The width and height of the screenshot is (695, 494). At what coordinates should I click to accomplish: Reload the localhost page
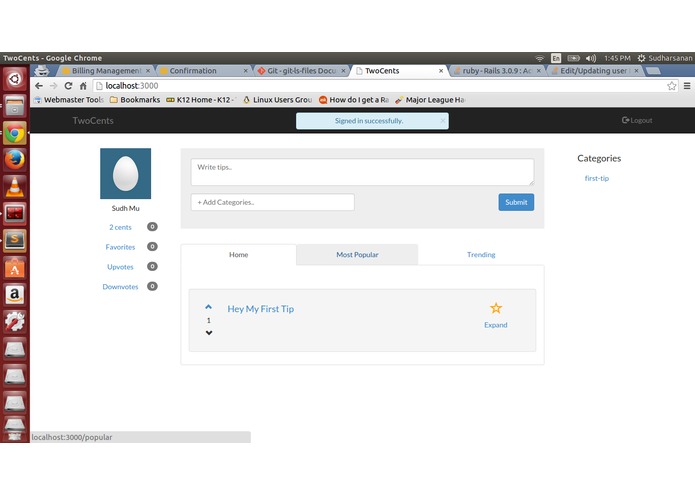pyautogui.click(x=68, y=86)
